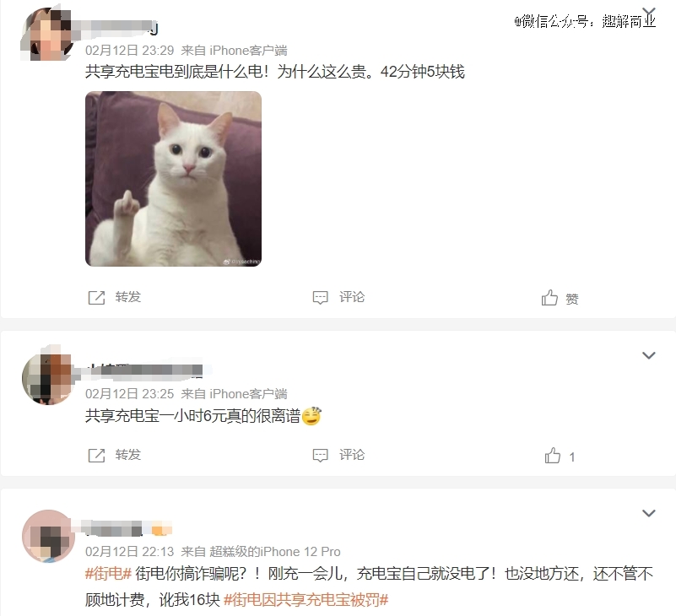The image size is (676, 616).
Task: Click repost icon under the 6元 post
Action: [96, 455]
